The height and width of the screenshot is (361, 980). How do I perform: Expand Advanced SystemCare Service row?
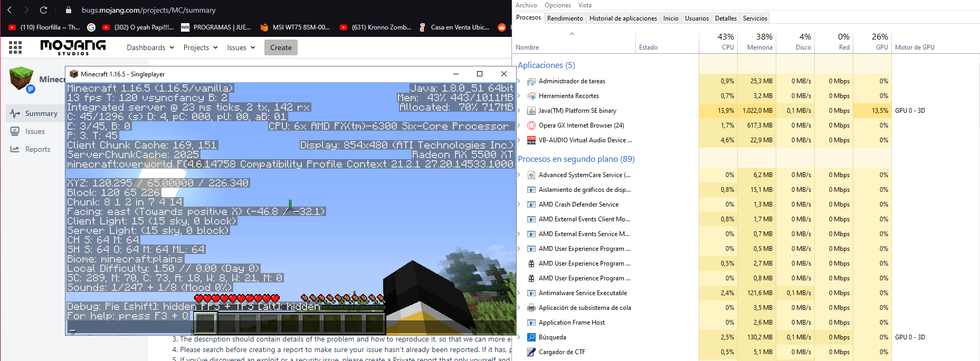pyautogui.click(x=519, y=175)
